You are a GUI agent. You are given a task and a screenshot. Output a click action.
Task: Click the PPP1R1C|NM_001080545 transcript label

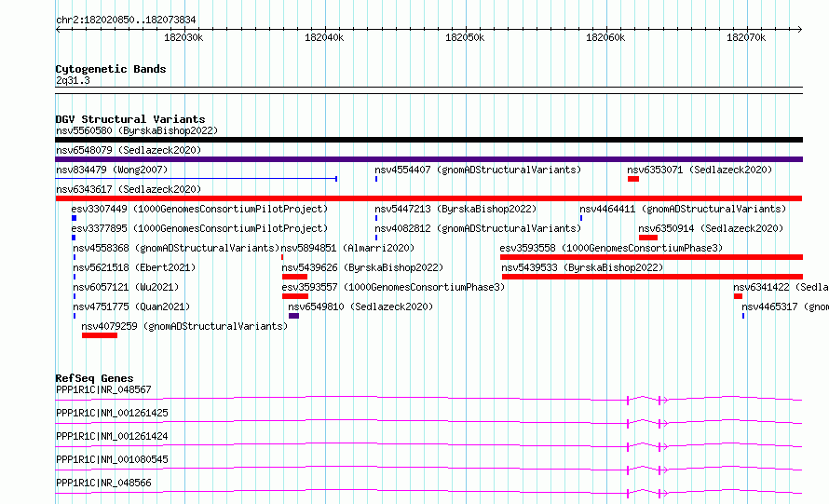[112, 459]
